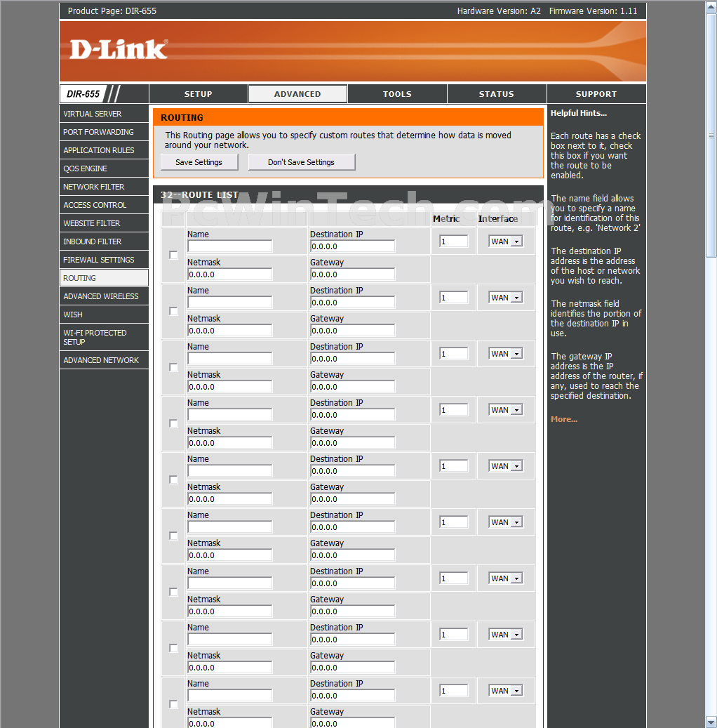The height and width of the screenshot is (728, 717).
Task: Open the More... helpful hints link
Action: (564, 419)
